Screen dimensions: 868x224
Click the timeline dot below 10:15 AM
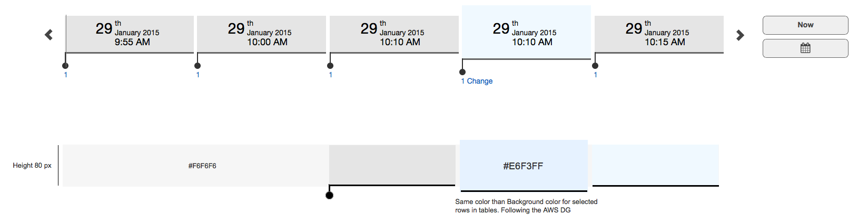click(595, 66)
